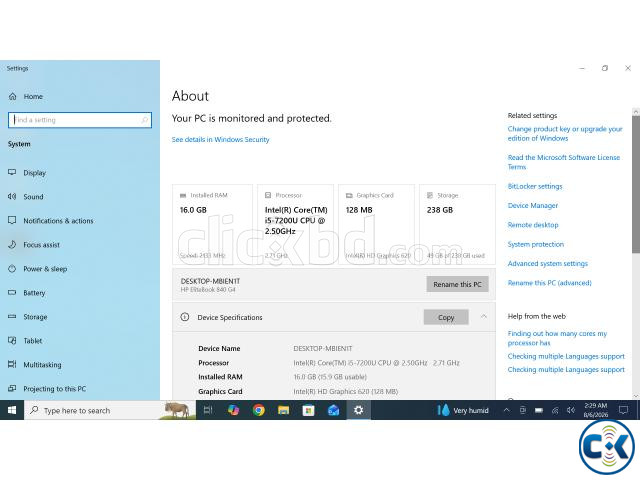The height and width of the screenshot is (480, 640).
Task: Open File Explorer from taskbar
Action: (283, 410)
